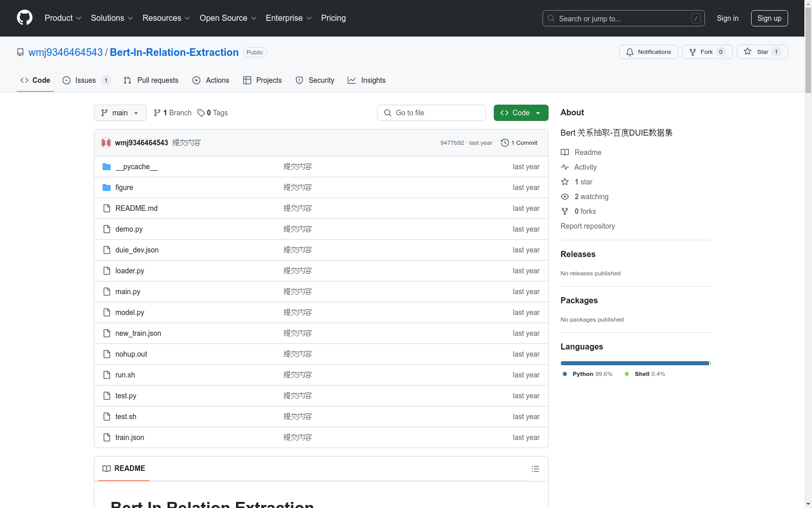Click the repository icon before wmj9346464543
812x508 pixels.
point(20,52)
